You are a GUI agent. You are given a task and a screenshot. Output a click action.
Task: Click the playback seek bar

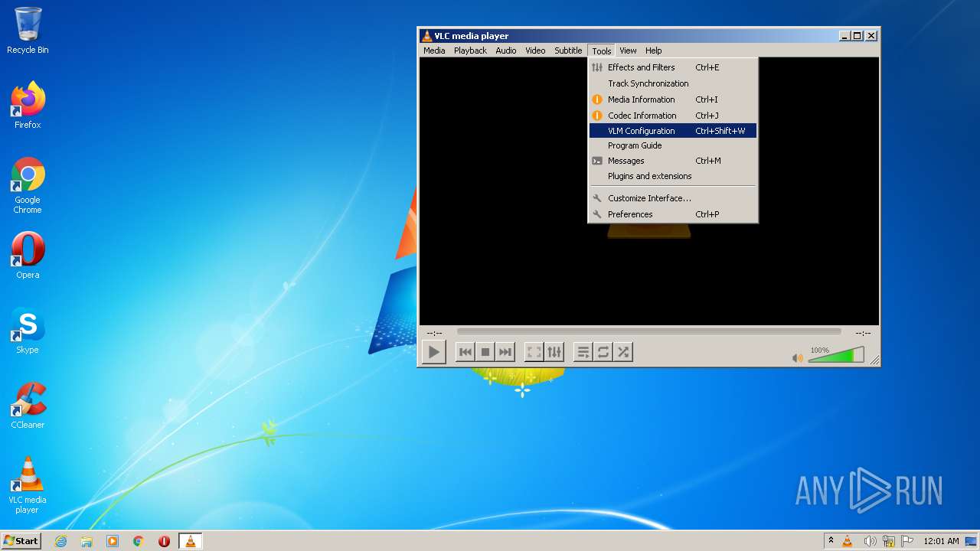[648, 332]
